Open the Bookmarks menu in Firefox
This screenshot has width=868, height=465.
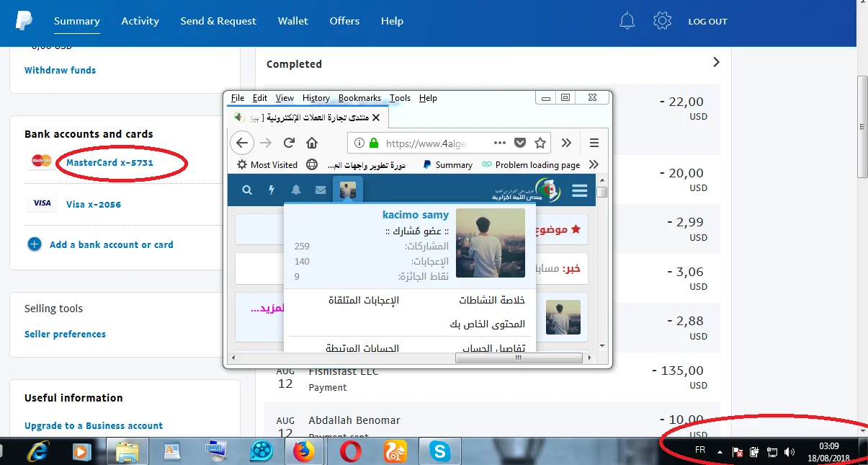click(359, 98)
